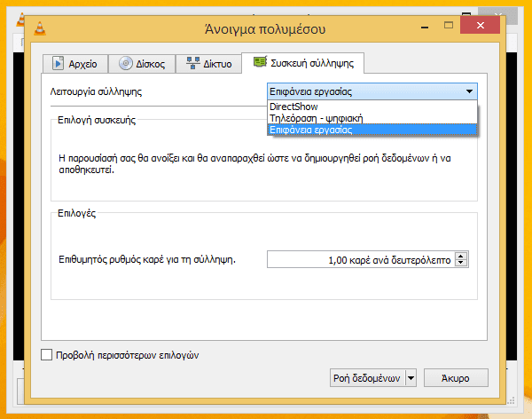Screen dimensions: 532x419
Task: Click the frame rate description label
Action: 147,259
